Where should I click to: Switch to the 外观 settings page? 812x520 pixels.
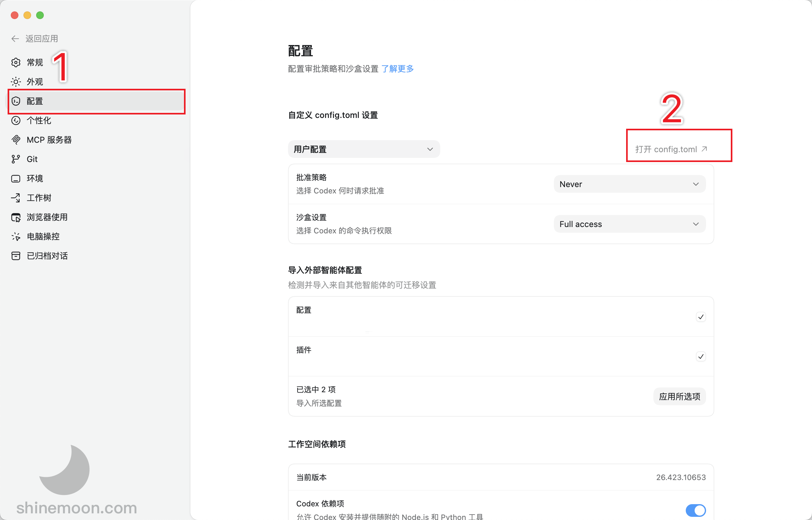[97, 82]
